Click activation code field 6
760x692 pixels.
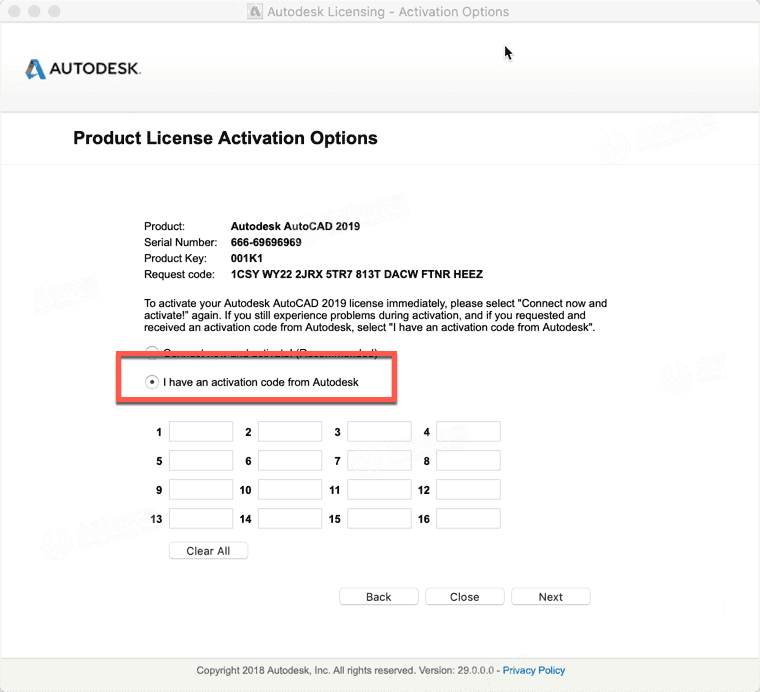coord(290,461)
